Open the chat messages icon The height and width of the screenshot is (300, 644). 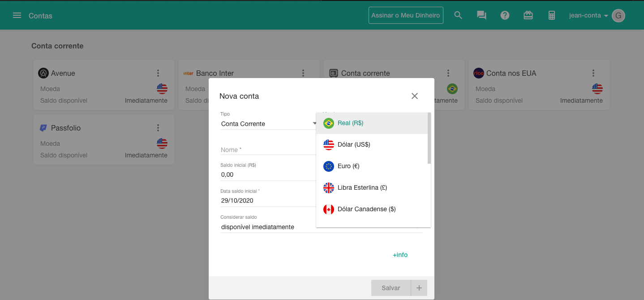pos(481,15)
